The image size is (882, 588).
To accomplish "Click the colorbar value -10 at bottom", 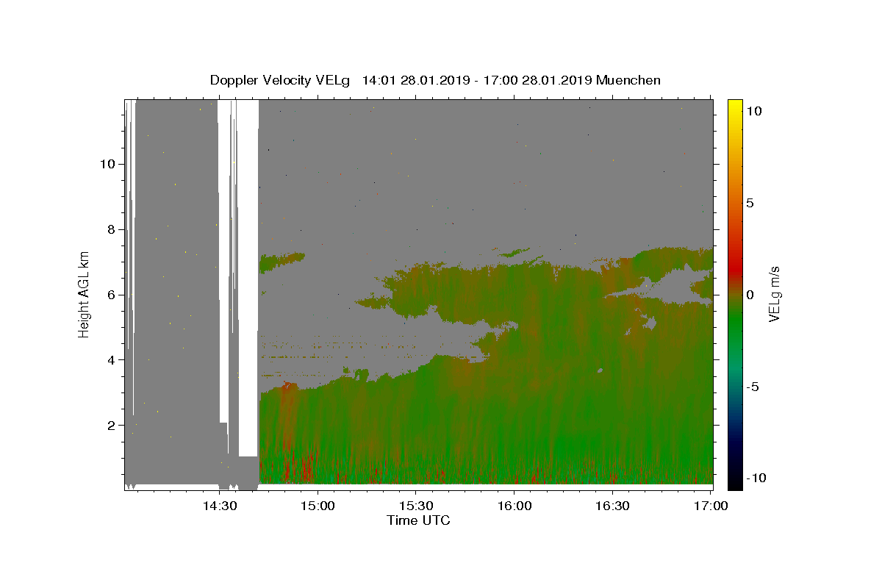I will [756, 478].
